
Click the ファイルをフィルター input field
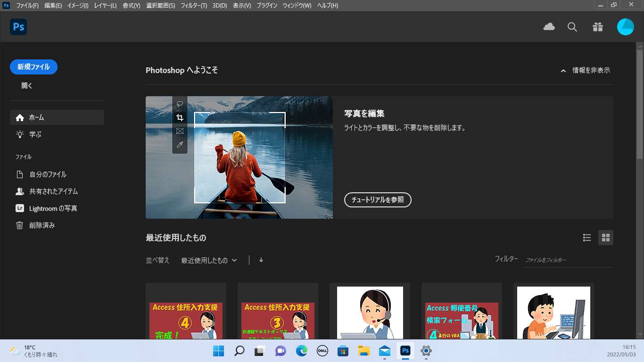coord(568,260)
